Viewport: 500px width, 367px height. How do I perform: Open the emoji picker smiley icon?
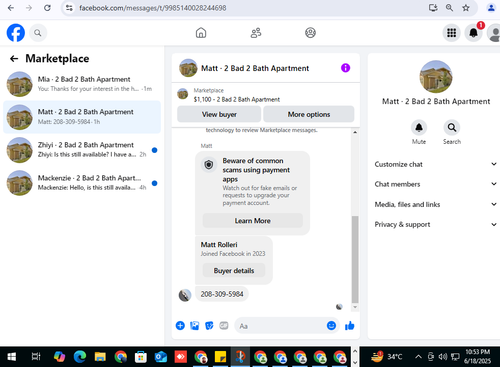point(331,326)
